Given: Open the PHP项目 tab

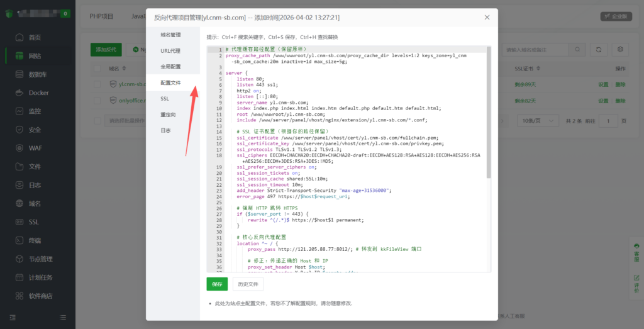Looking at the screenshot, I should [101, 16].
